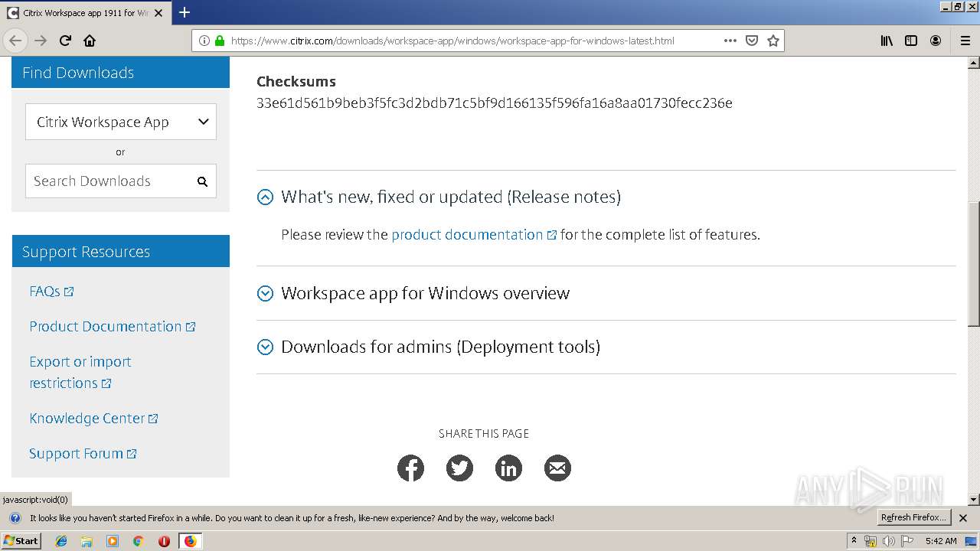Open Firefox account menu
Viewport: 980px width, 551px height.
936,41
